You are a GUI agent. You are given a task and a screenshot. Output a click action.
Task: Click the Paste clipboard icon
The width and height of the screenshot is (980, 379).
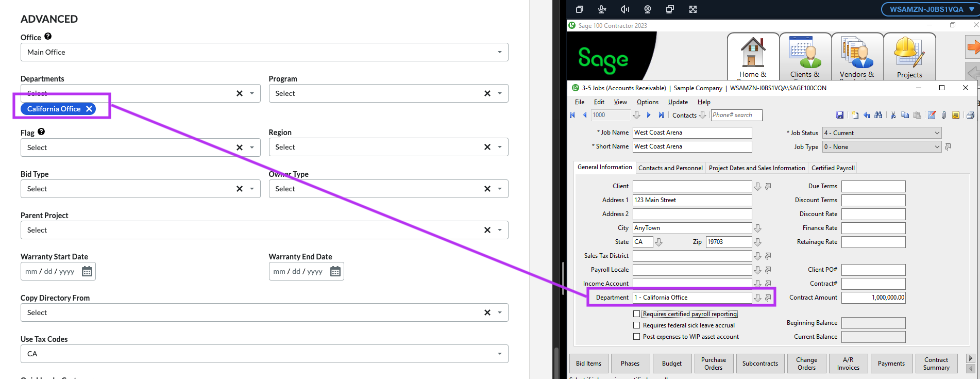tap(917, 115)
